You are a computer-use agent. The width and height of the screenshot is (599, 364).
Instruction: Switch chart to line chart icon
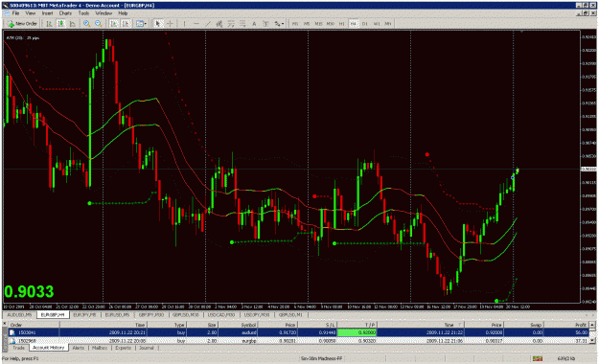point(72,24)
